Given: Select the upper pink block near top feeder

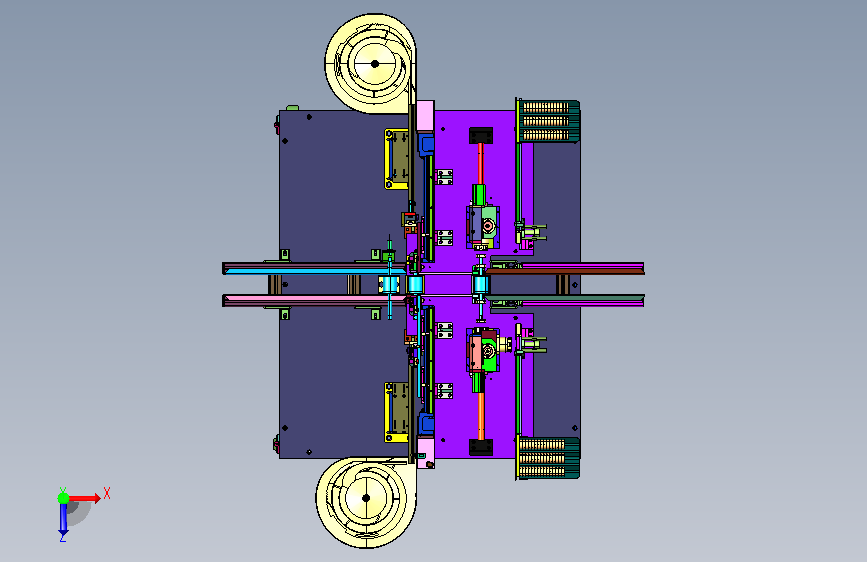Looking at the screenshot, I should pyautogui.click(x=425, y=116).
